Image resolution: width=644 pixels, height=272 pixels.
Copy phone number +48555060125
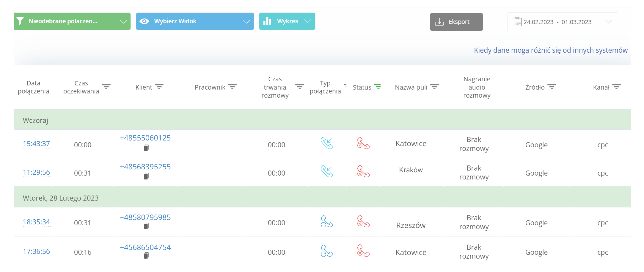point(146,148)
